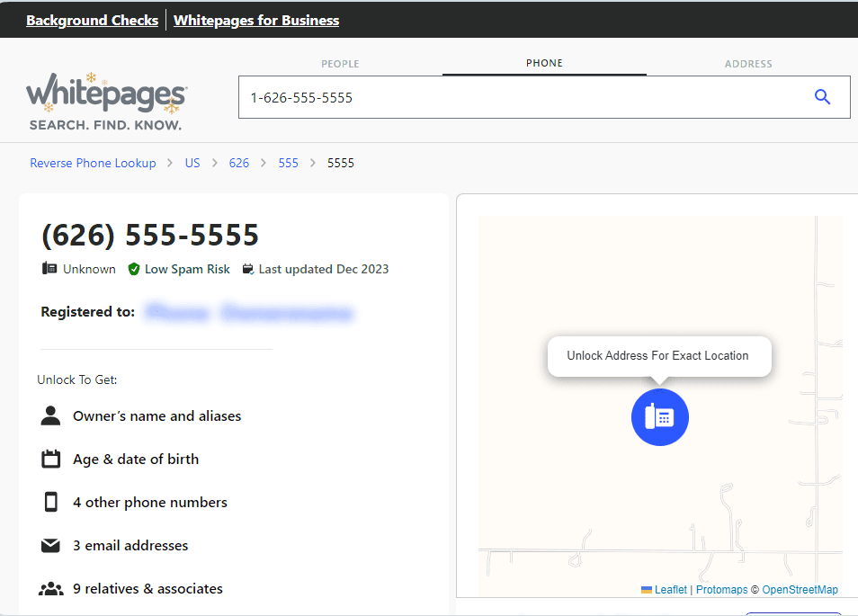The width and height of the screenshot is (858, 616).
Task: Click the calendar icon for age and birth
Action: 51,459
